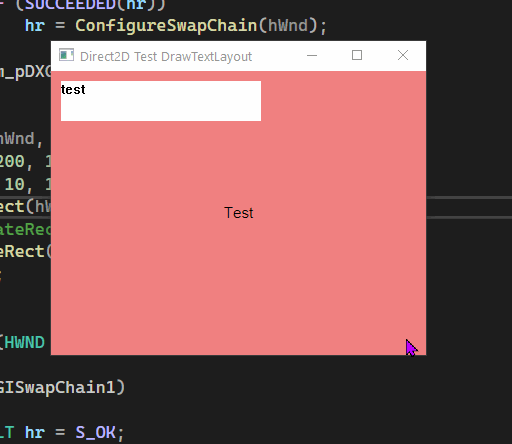Click the word "test" in the white box
The height and width of the screenshot is (444, 512).
(x=73, y=90)
